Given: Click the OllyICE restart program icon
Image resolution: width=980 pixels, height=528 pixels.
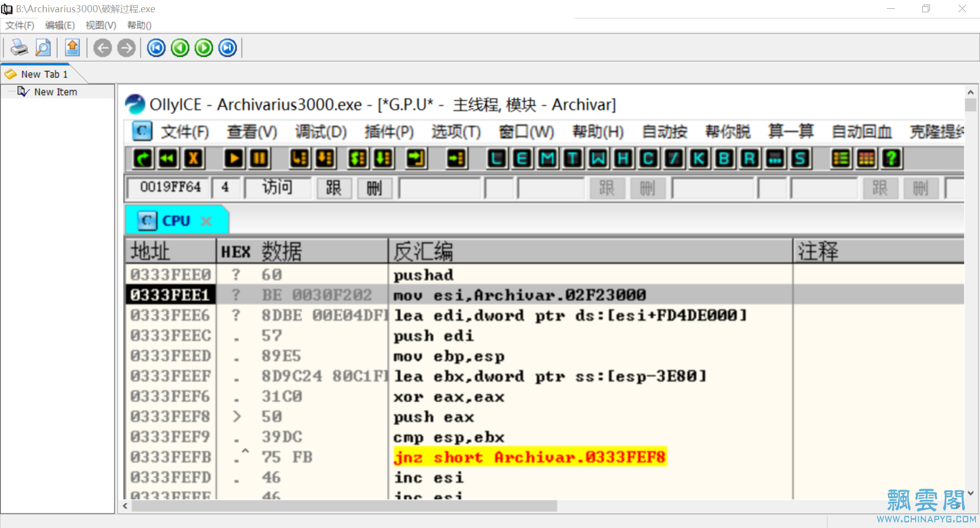Looking at the screenshot, I should point(143,159).
